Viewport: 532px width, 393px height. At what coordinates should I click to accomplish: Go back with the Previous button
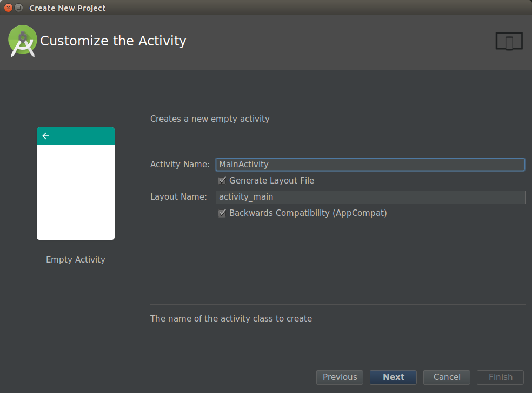coord(340,377)
